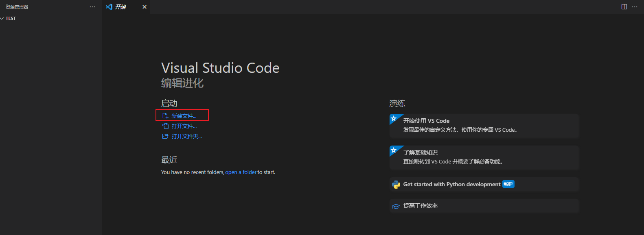Click the 新建 badge on Python card
Viewport: 644px width, 235px height.
pyautogui.click(x=508, y=184)
